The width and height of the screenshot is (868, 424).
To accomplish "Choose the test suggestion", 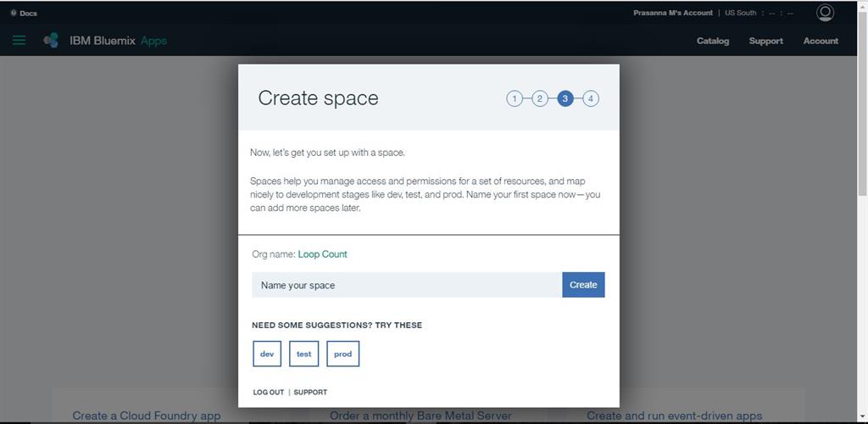I will click(304, 354).
